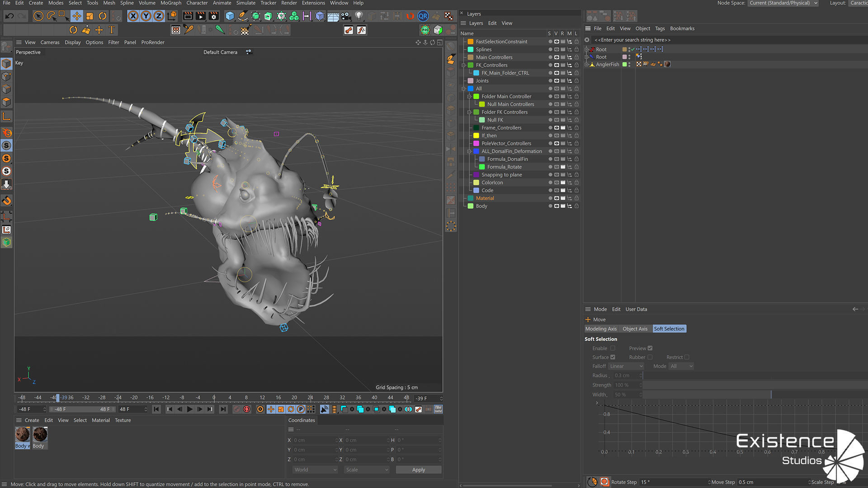Click Render View clapperboard icon
The height and width of the screenshot is (488, 868).
pos(188,17)
